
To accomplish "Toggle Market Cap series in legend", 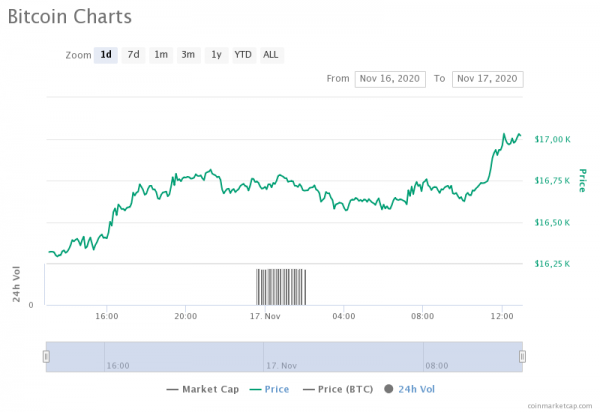I will [203, 389].
